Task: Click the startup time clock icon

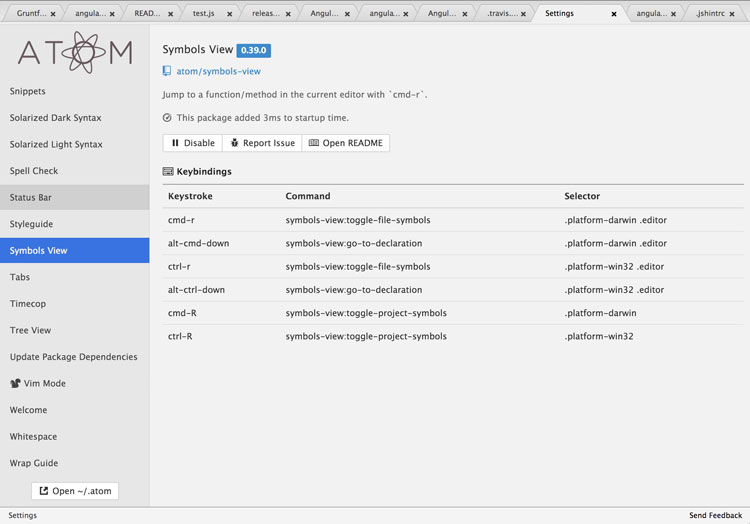Action: (x=167, y=118)
